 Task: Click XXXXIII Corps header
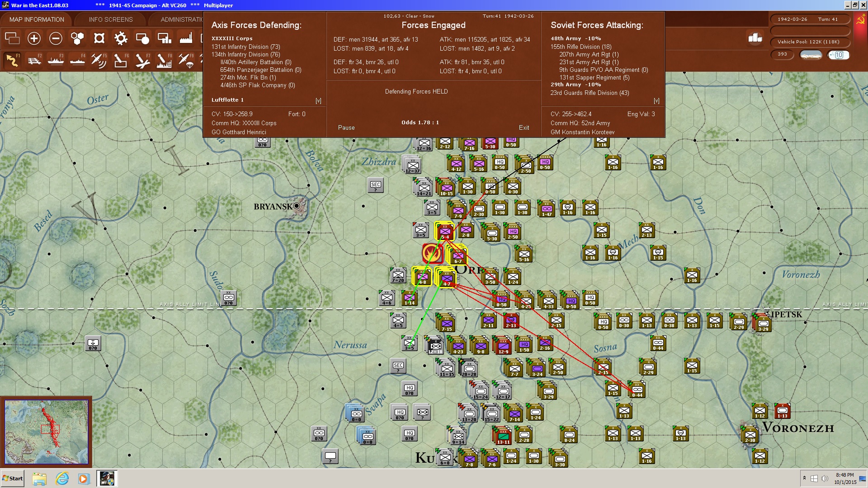232,39
